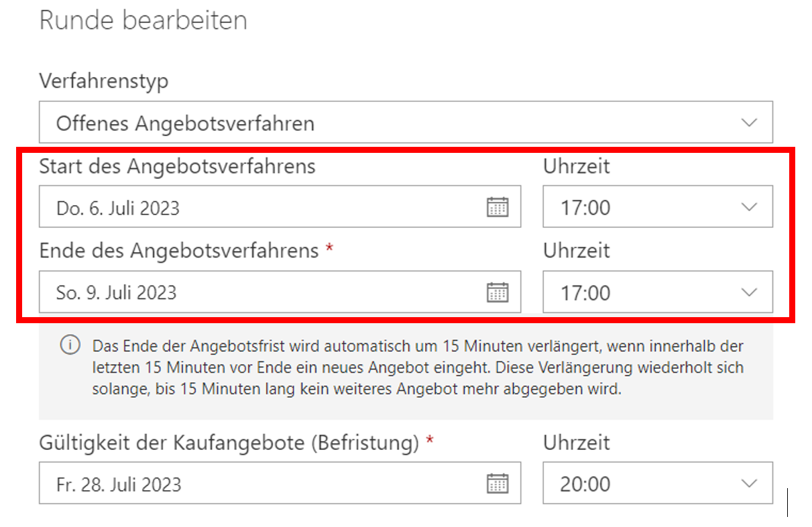Click the chevron arrow in Verfahrenstyp dropdown
812x527 pixels.
click(x=748, y=123)
